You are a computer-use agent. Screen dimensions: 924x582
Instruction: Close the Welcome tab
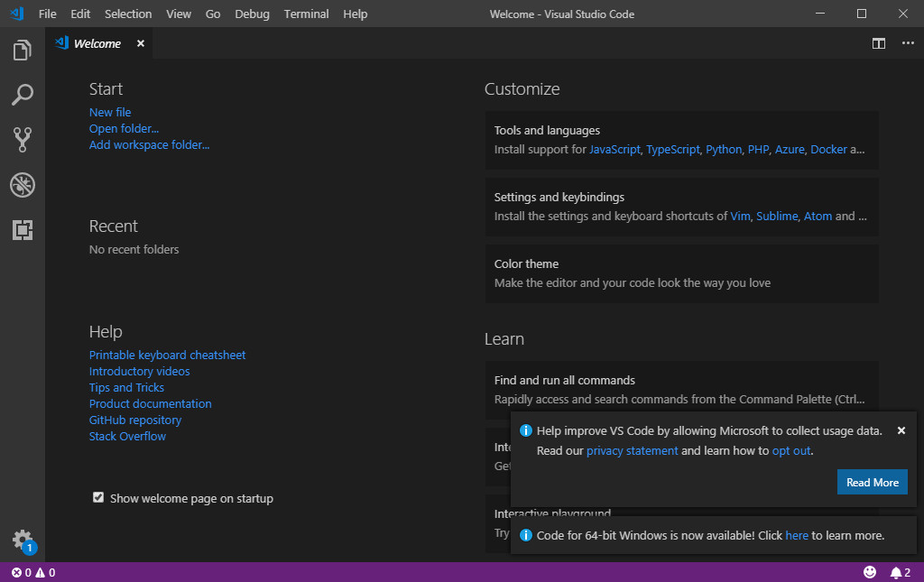140,43
